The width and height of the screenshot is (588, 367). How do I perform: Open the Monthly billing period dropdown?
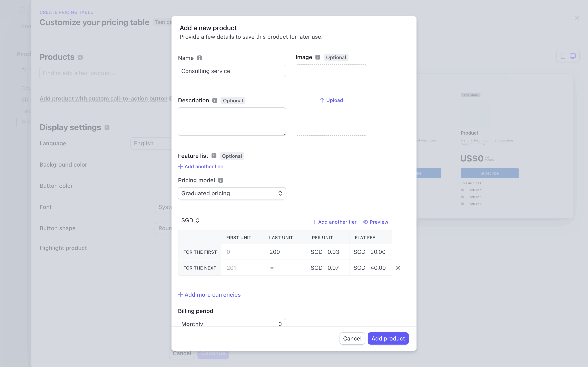click(x=232, y=323)
